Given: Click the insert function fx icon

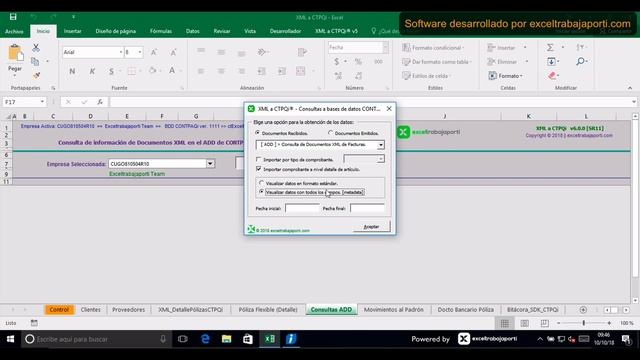Looking at the screenshot, I should (100, 102).
